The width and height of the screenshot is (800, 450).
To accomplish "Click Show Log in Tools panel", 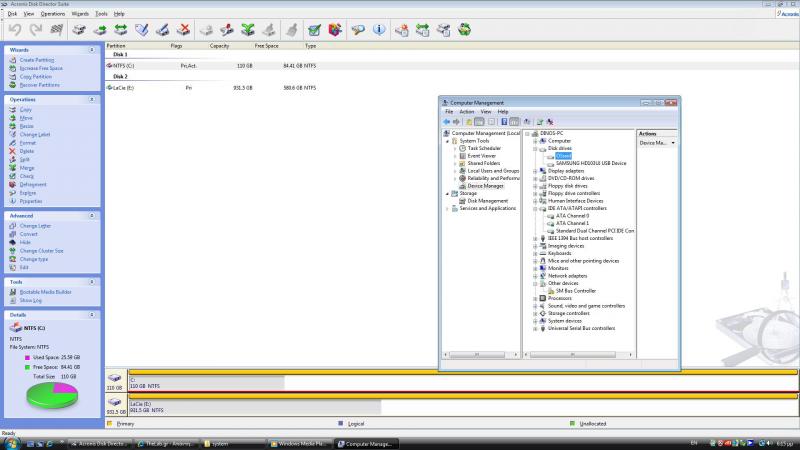I will point(31,301).
